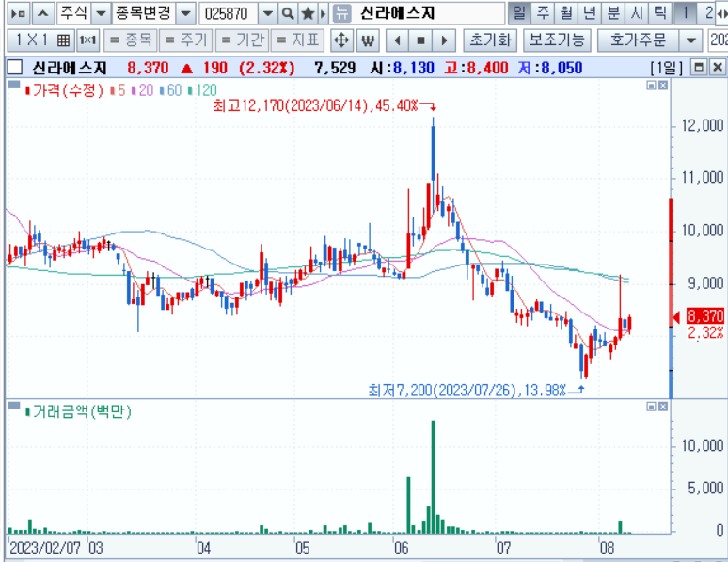Viewport: 728px width, 562px height.
Task: Maximize the chart frame via header icon
Action: [699, 68]
